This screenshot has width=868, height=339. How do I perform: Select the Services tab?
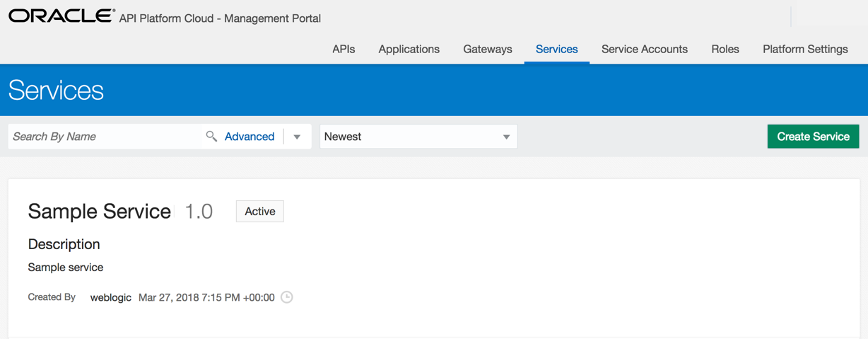[557, 49]
